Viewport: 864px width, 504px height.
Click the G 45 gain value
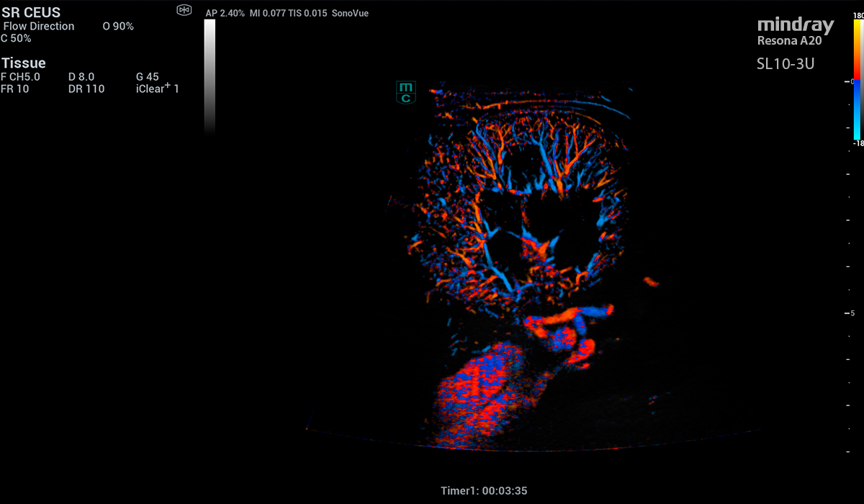click(147, 77)
